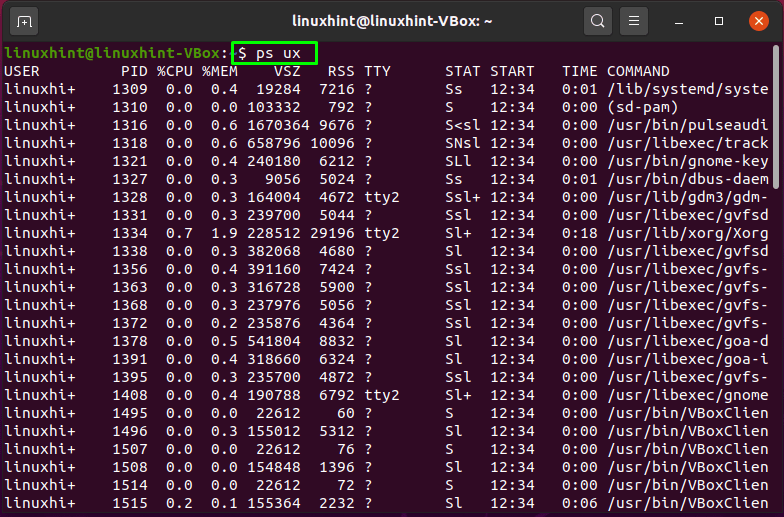Viewport: 784px width, 517px height.
Task: Click VSZ value 391160
Action: coord(274,270)
